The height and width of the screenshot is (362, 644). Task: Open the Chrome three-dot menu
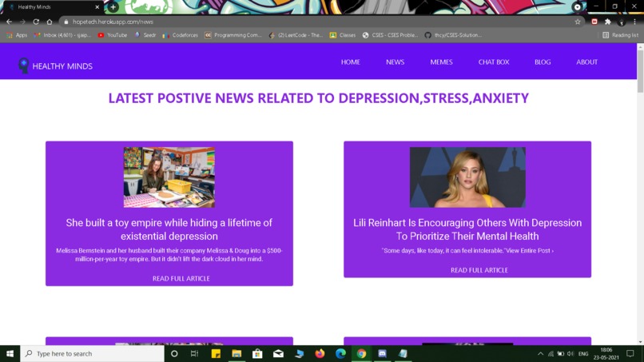point(635,22)
